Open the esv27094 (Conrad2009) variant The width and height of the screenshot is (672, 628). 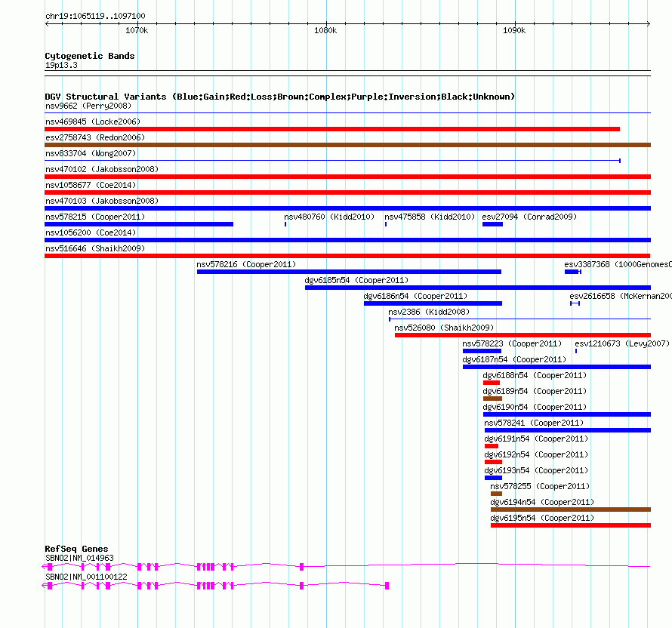[529, 217]
